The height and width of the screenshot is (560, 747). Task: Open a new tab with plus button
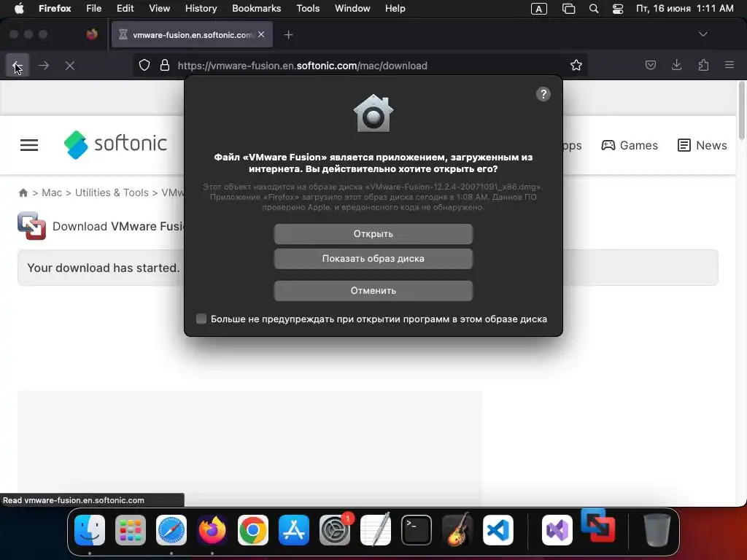point(288,35)
